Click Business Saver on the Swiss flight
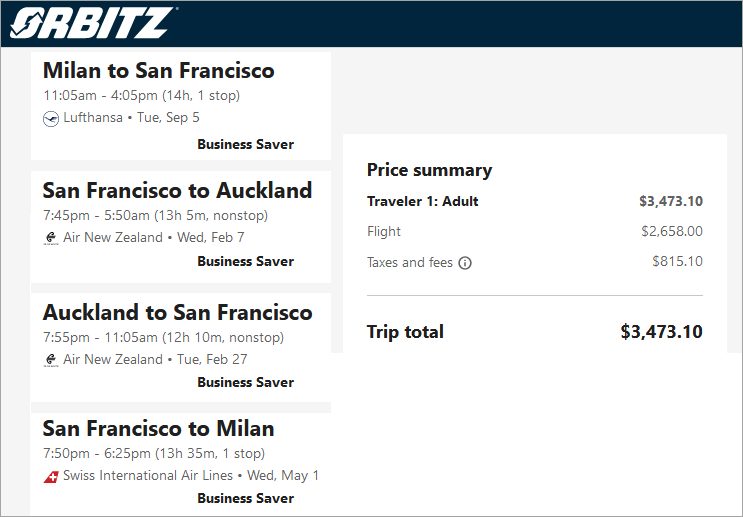This screenshot has width=743, height=517. (x=245, y=498)
